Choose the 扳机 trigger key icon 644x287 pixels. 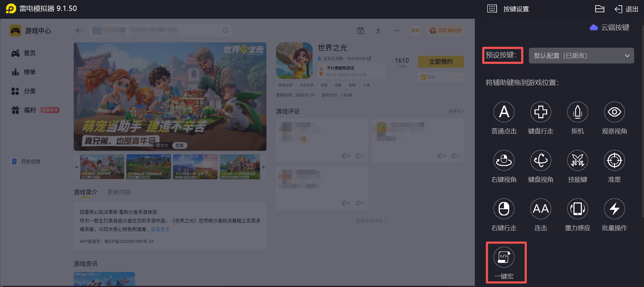(578, 112)
